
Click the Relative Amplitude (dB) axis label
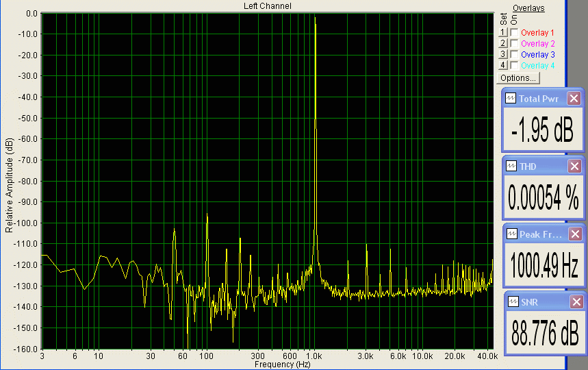(9, 186)
